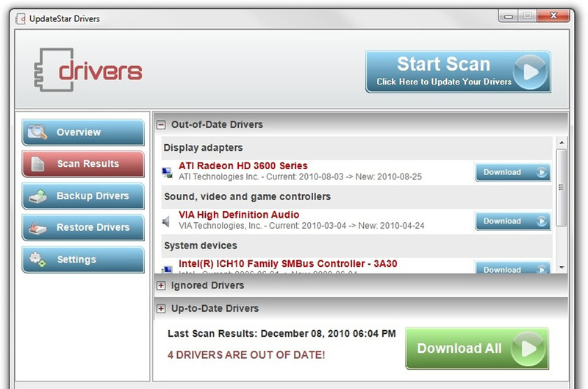Click the magnifier icon on Overview
Image resolution: width=588 pixels, height=389 pixels.
[x=37, y=132]
